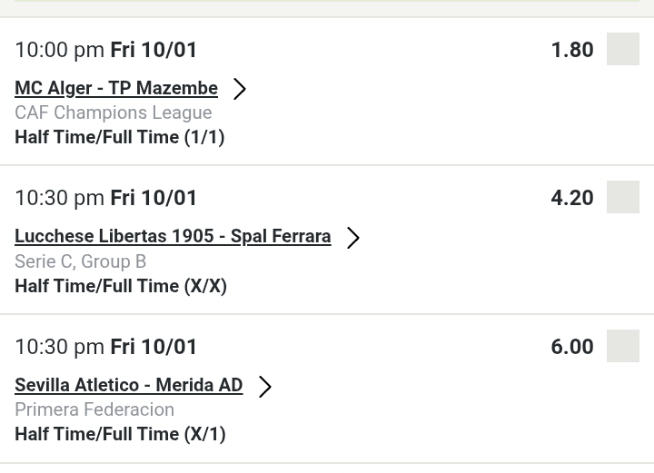Screen dimensions: 654x473
Task: Click the Sevilla Atletico match 10:30 pm time
Action: point(106,347)
